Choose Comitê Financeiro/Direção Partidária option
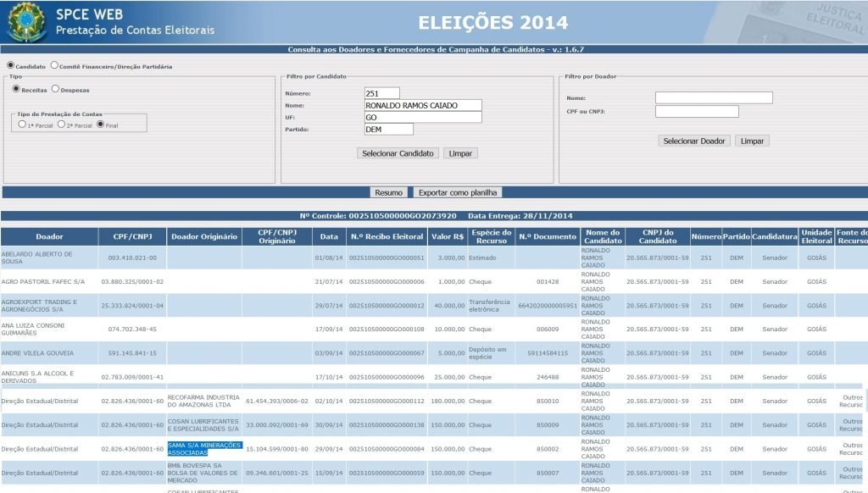 [55, 65]
